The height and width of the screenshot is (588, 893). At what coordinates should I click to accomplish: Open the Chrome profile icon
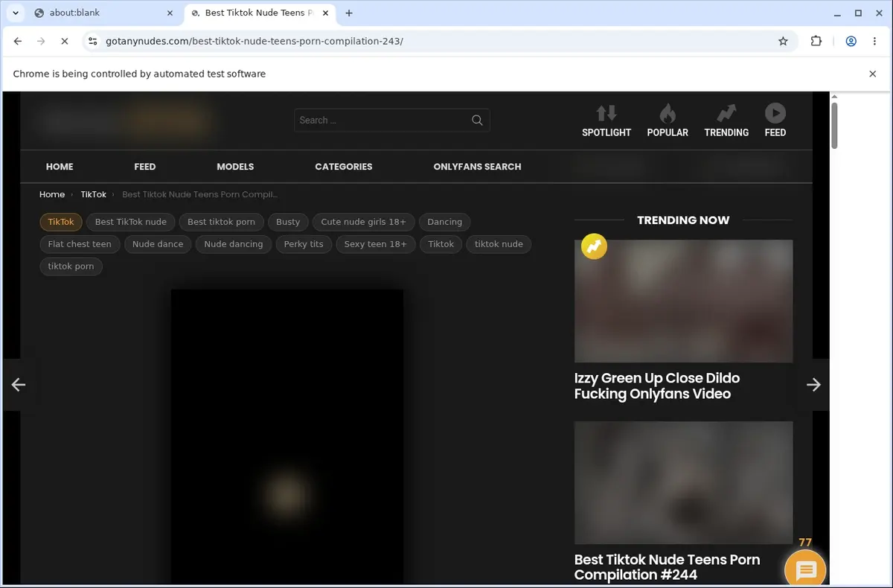pyautogui.click(x=851, y=42)
